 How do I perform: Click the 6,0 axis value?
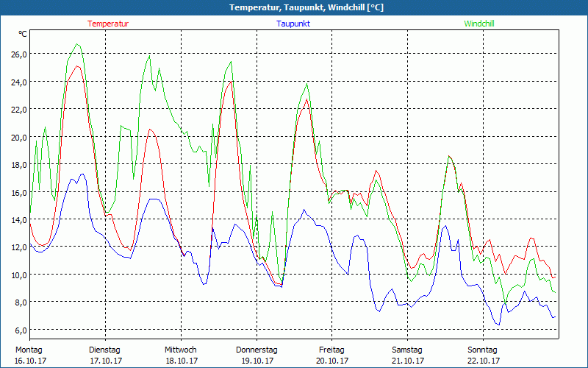[21, 330]
